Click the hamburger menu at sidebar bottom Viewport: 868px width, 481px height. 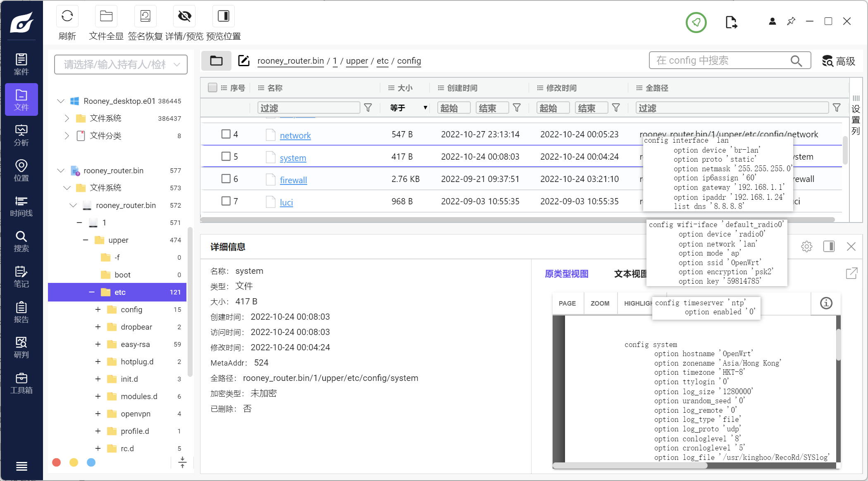point(21,466)
